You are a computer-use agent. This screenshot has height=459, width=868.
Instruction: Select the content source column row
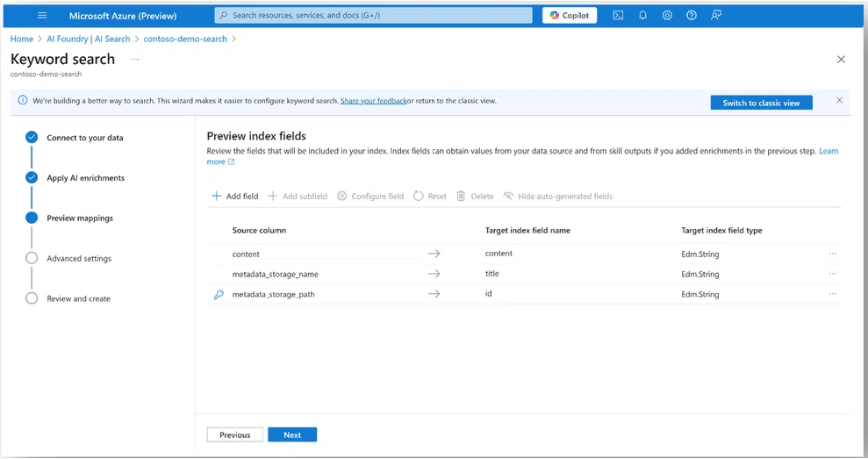pyautogui.click(x=524, y=255)
